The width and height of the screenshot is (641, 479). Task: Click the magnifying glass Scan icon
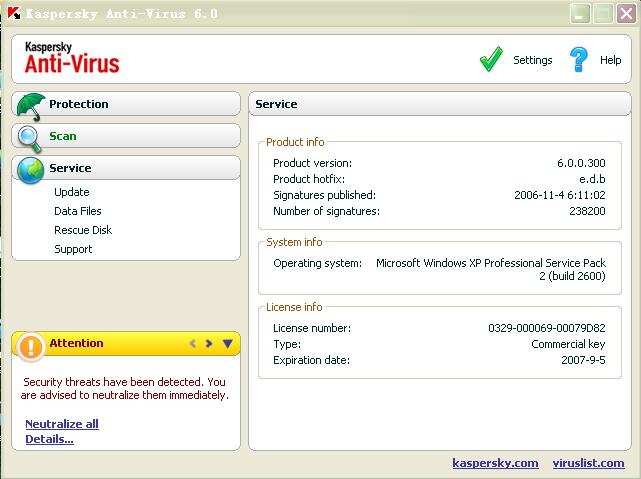pyautogui.click(x=29, y=139)
